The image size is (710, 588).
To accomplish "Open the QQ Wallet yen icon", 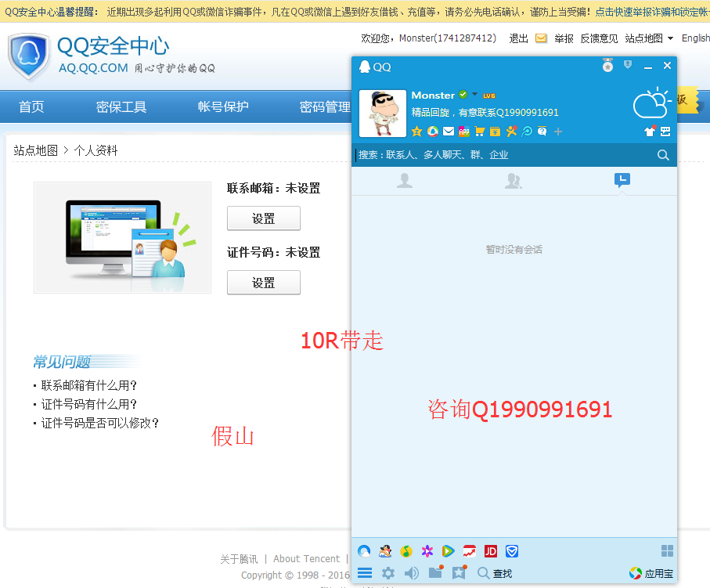I will [496, 132].
